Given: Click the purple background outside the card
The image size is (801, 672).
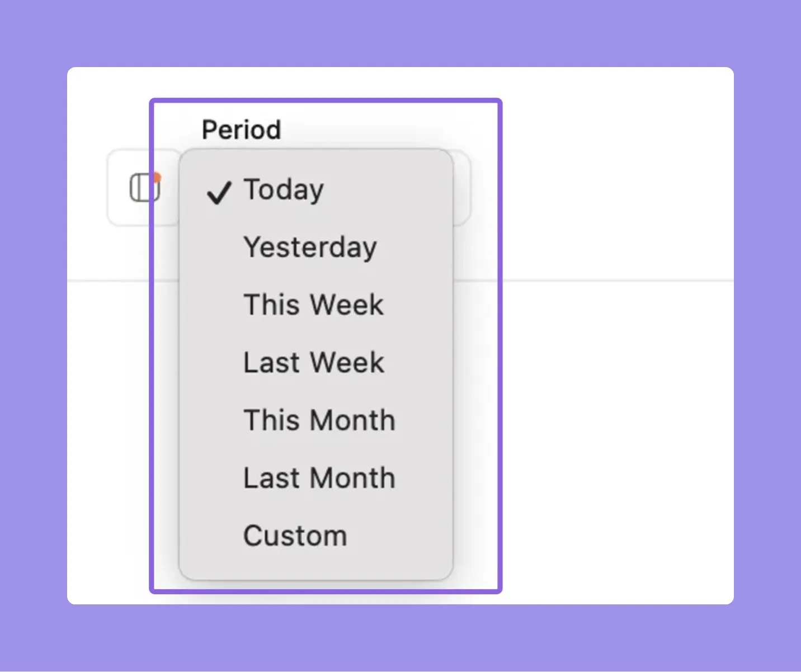Looking at the screenshot, I should [400, 34].
